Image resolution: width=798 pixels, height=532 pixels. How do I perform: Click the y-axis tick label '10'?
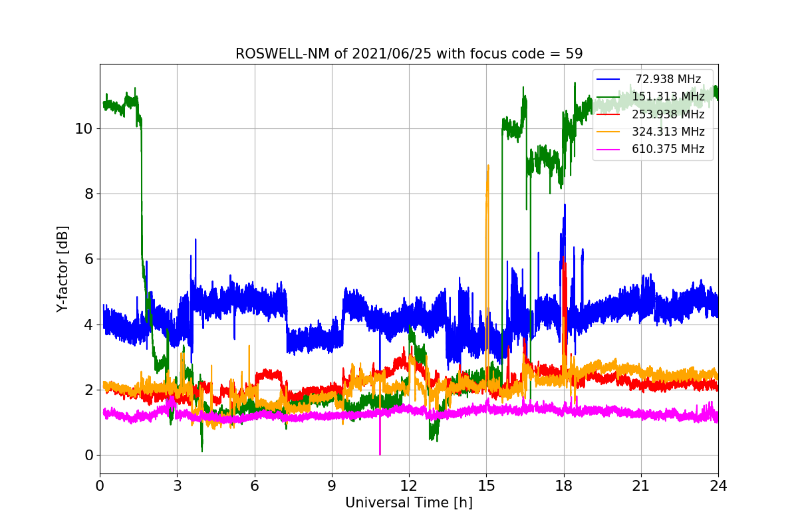pos(83,129)
